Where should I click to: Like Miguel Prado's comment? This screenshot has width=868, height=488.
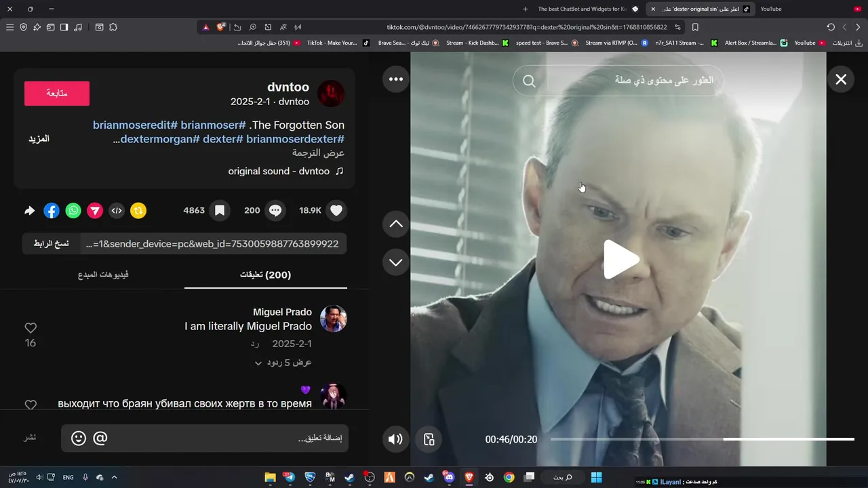point(31,328)
